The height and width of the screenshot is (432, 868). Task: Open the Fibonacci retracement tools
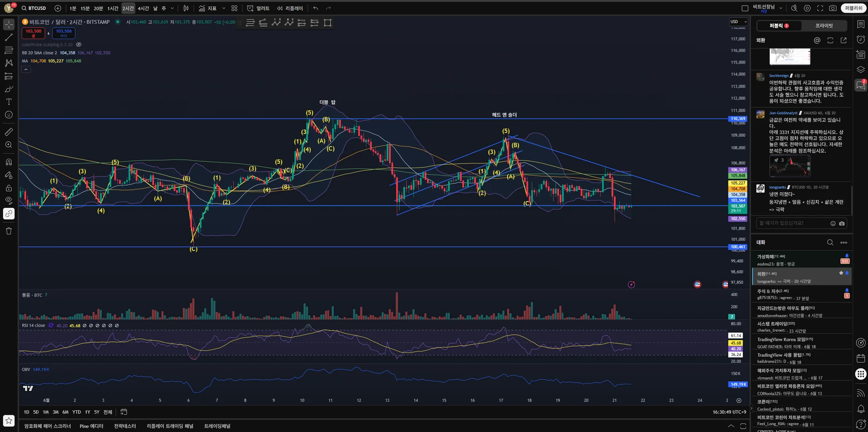pos(9,50)
